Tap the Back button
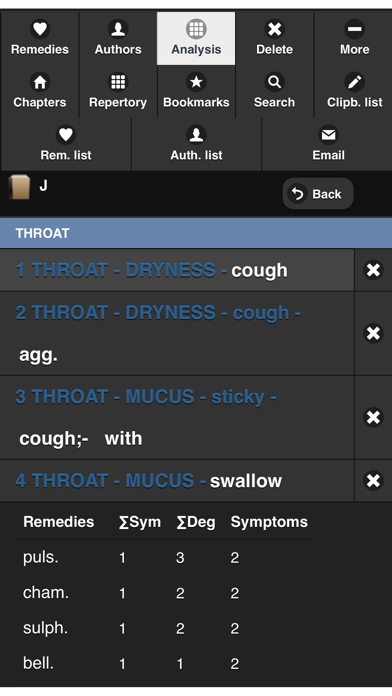This screenshot has width=392, height=696. click(318, 194)
